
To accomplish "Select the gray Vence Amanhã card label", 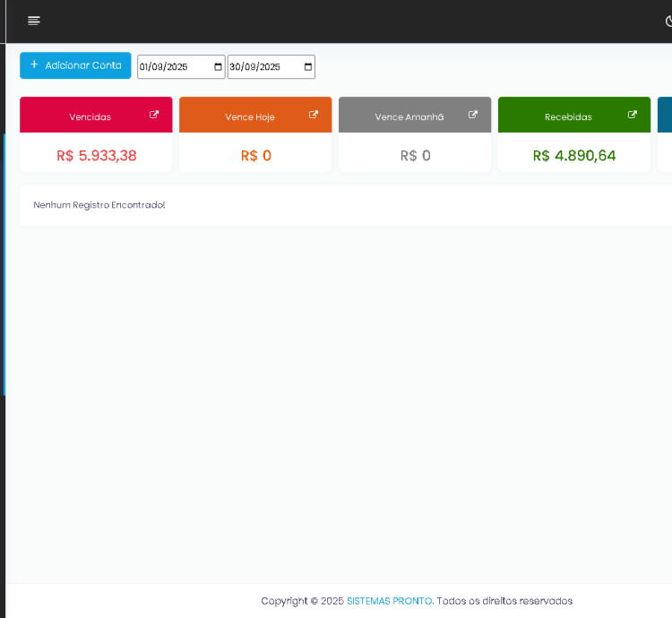I will tap(409, 117).
